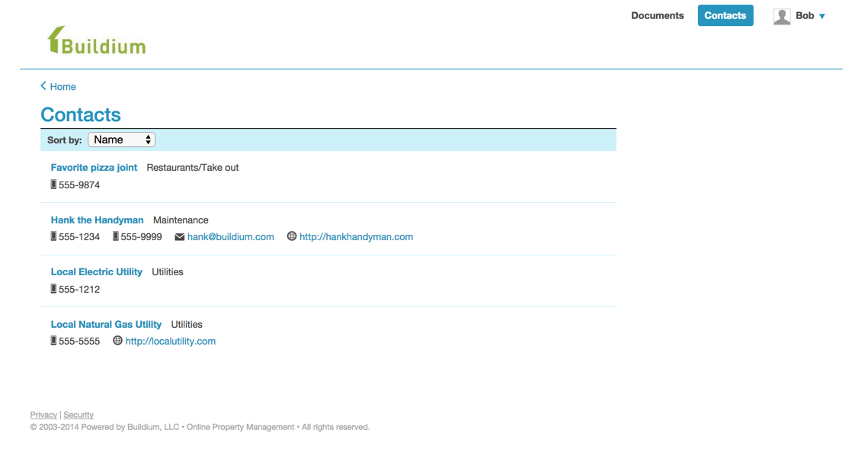Click the phone icon beside 555-1212
The image size is (868, 462).
53,289
